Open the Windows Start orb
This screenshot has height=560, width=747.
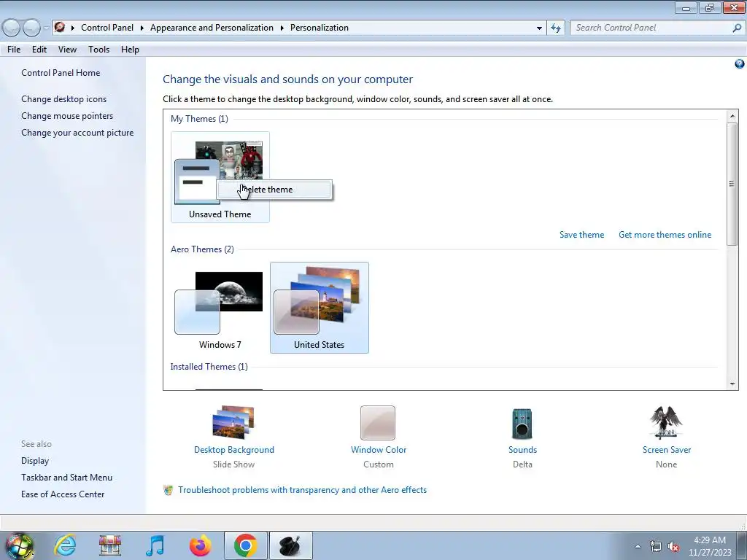point(19,545)
